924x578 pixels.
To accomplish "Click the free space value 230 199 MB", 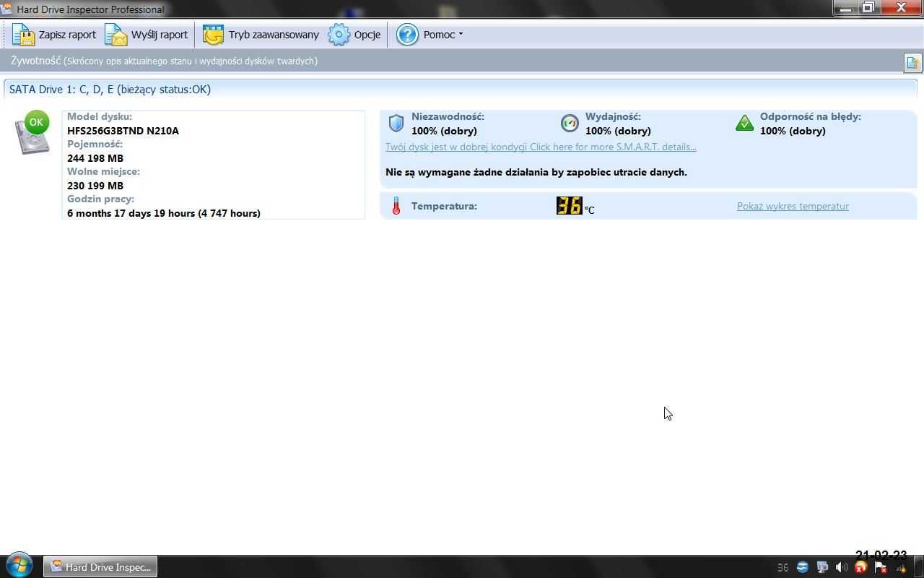I will click(x=95, y=186).
